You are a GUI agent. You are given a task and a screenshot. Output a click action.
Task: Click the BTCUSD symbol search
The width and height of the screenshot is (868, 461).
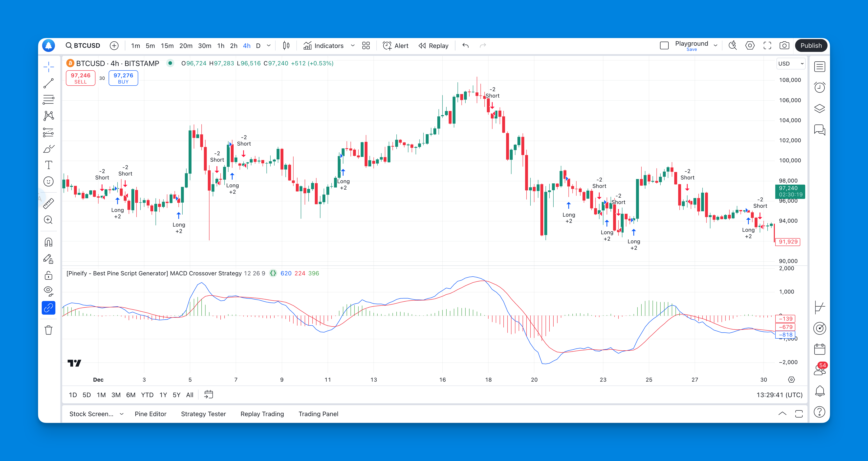[x=83, y=45]
